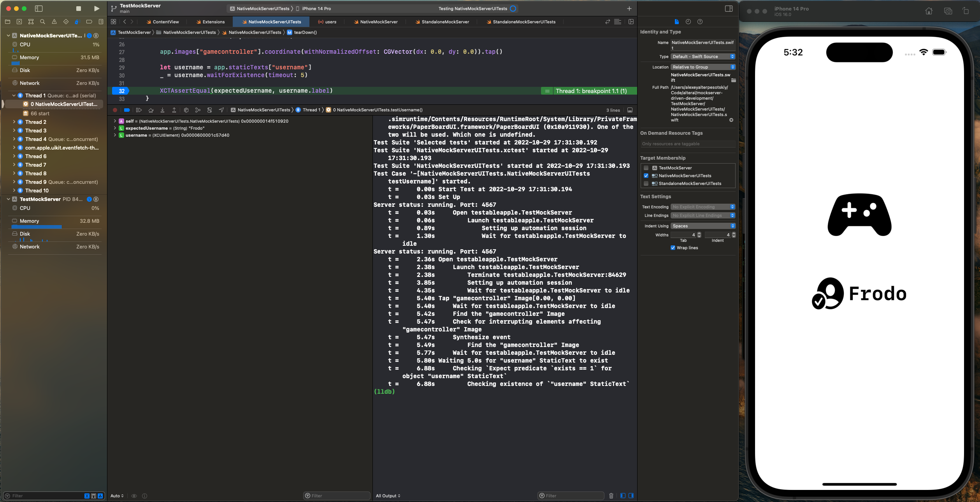Check TestMockServer target membership
The width and height of the screenshot is (980, 502).
(646, 168)
